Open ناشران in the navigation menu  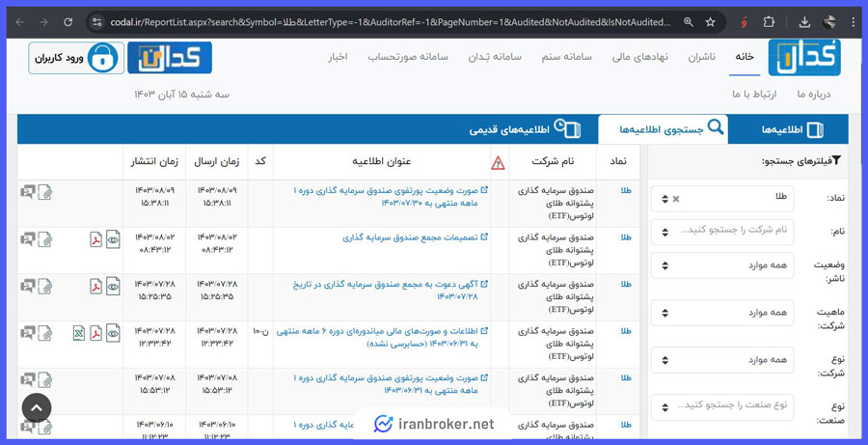click(x=701, y=57)
